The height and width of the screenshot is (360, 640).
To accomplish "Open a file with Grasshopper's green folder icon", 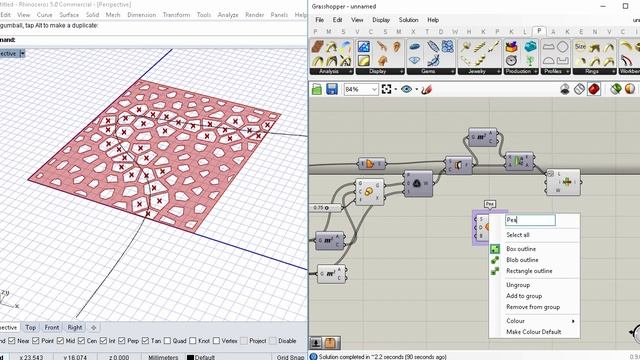I will tap(317, 89).
